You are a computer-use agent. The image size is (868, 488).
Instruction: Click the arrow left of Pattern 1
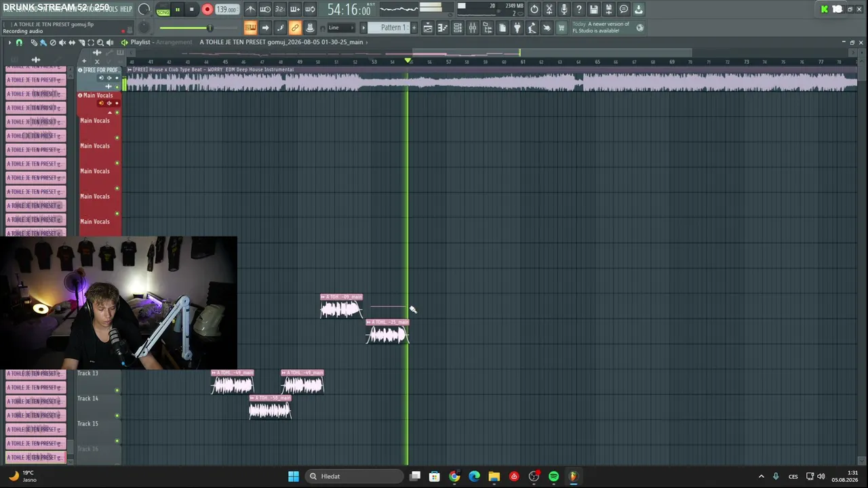click(363, 28)
